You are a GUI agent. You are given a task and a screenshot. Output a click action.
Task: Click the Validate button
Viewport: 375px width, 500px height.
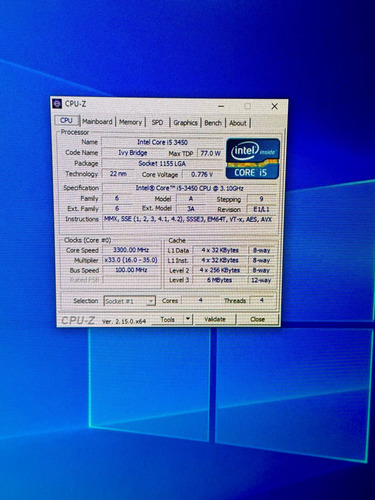215,319
